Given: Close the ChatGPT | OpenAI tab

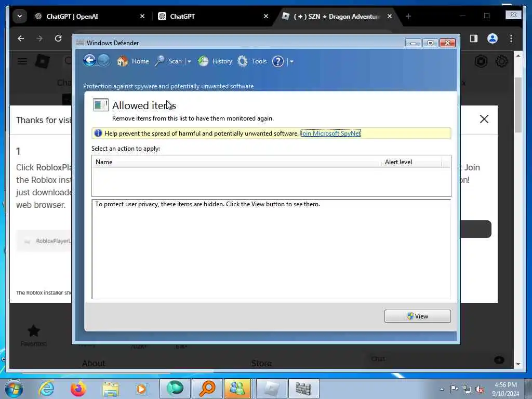Looking at the screenshot, I should coord(142,16).
